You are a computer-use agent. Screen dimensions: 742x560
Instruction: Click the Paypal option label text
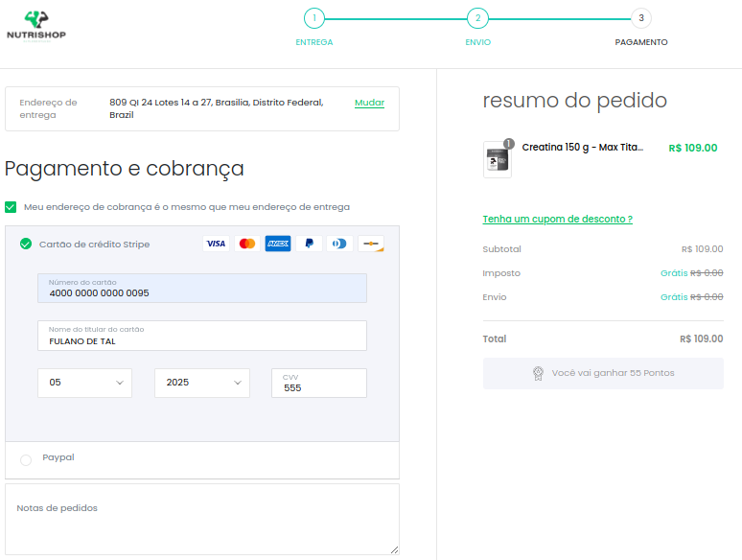coord(58,457)
